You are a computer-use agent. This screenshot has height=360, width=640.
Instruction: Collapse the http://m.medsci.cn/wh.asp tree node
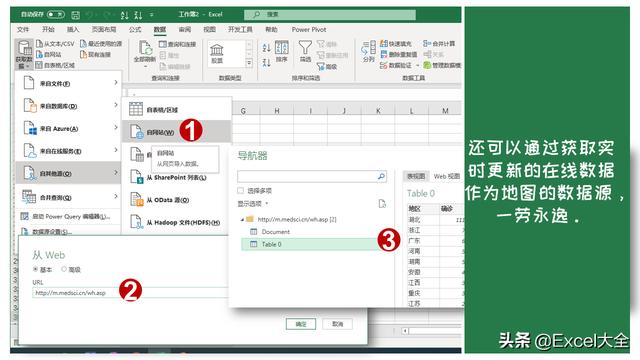[242, 219]
